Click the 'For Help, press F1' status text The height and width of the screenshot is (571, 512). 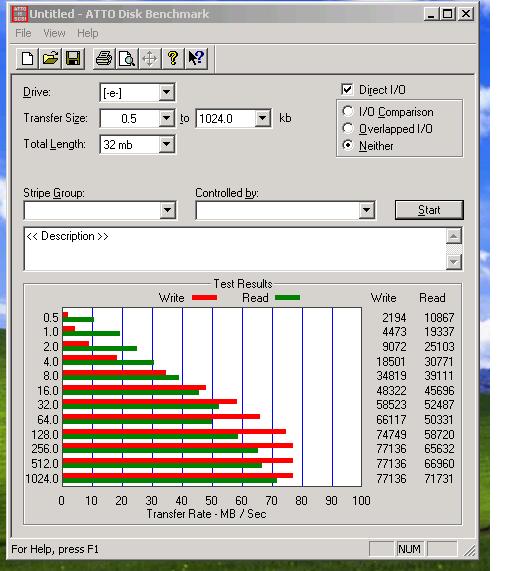pyautogui.click(x=55, y=549)
